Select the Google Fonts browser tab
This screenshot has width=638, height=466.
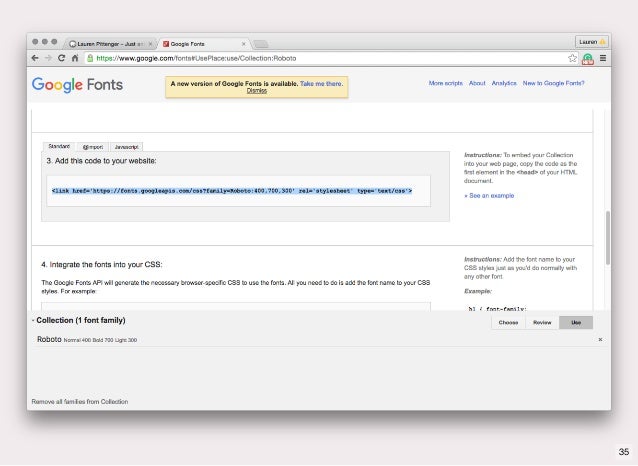pyautogui.click(x=203, y=44)
